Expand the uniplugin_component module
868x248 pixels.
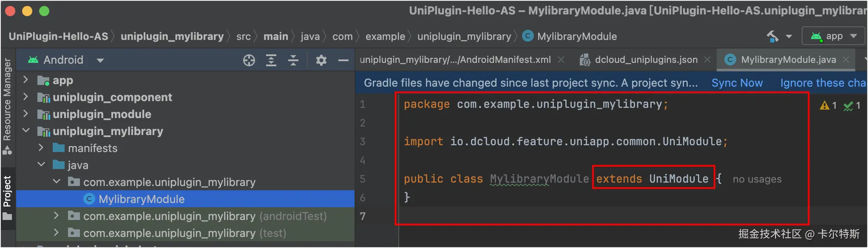coord(26,97)
